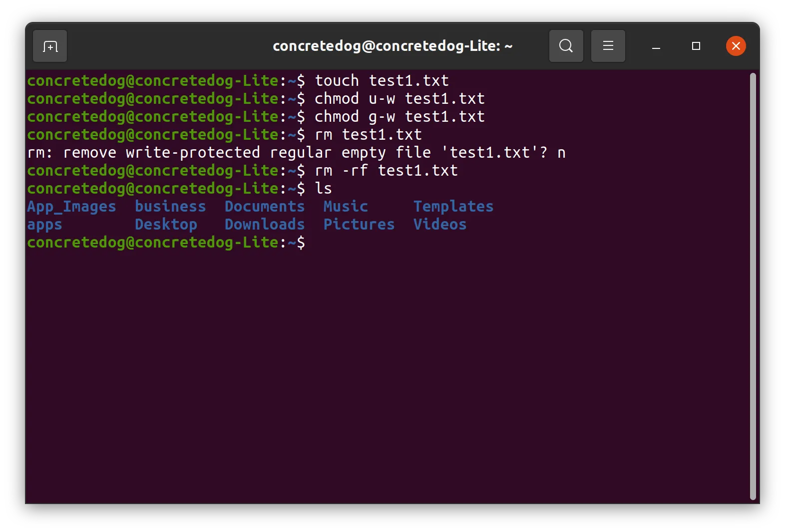This screenshot has width=785, height=532.
Task: Click the 'chmod u-w test1.txt' command
Action: pyautogui.click(x=399, y=98)
